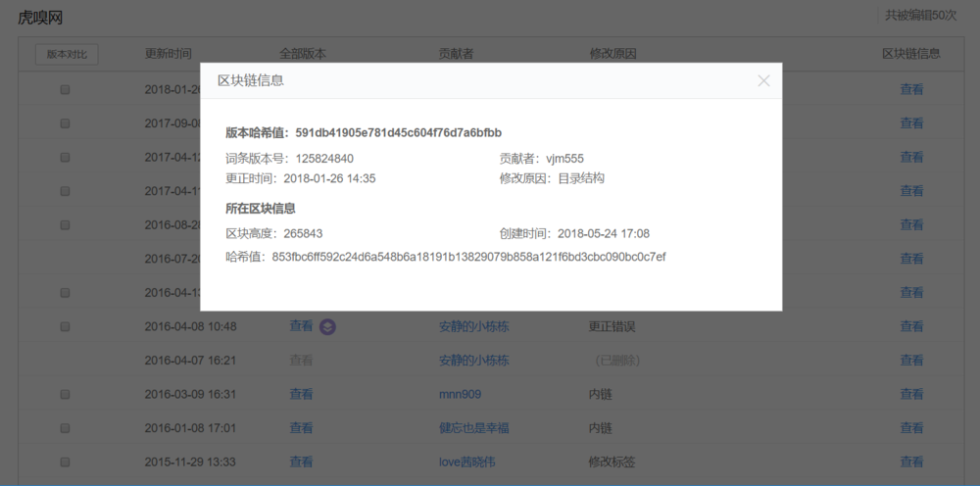Screen dimensions: 980x486
Task: Click the 版本对比 button
Action: [x=67, y=54]
